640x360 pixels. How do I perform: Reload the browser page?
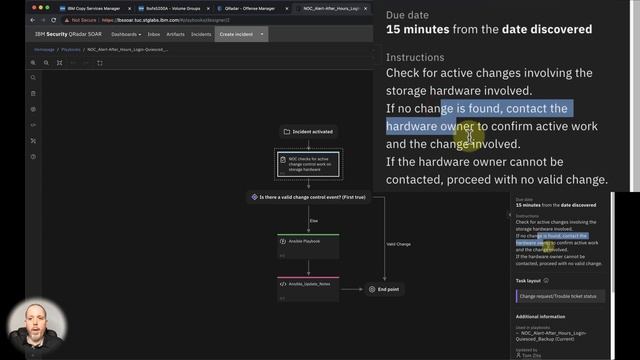point(53,20)
